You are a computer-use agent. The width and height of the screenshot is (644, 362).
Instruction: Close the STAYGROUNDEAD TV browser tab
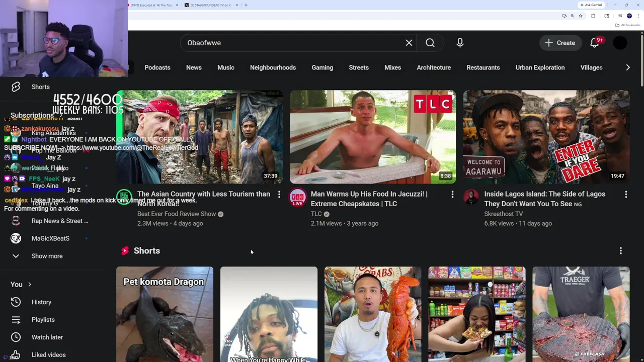(237, 5)
